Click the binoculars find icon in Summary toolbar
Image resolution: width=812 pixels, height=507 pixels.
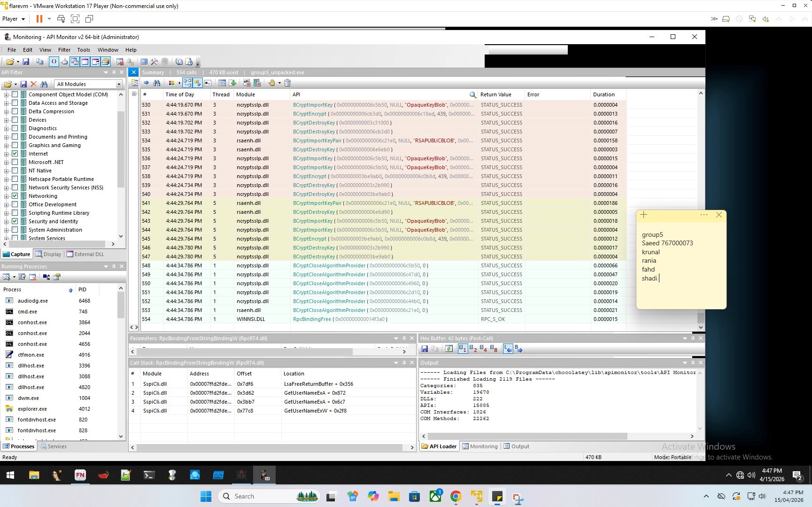click(x=157, y=83)
